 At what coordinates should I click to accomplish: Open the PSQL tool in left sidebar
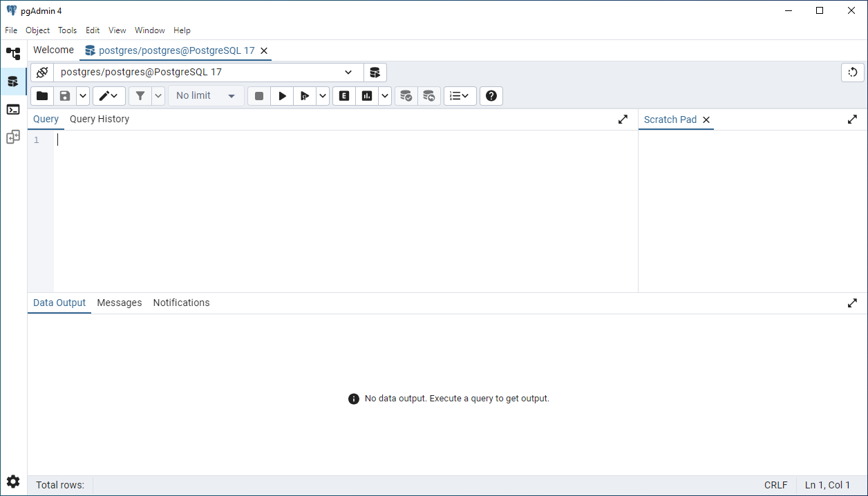click(13, 109)
